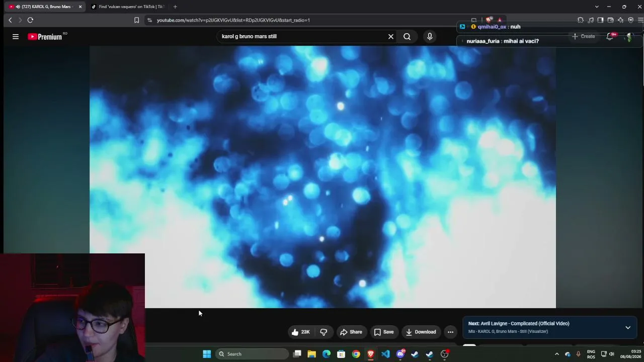Viewport: 644px width, 362px height.
Task: Go to YouTube Premium home logo
Action: pyautogui.click(x=45, y=37)
